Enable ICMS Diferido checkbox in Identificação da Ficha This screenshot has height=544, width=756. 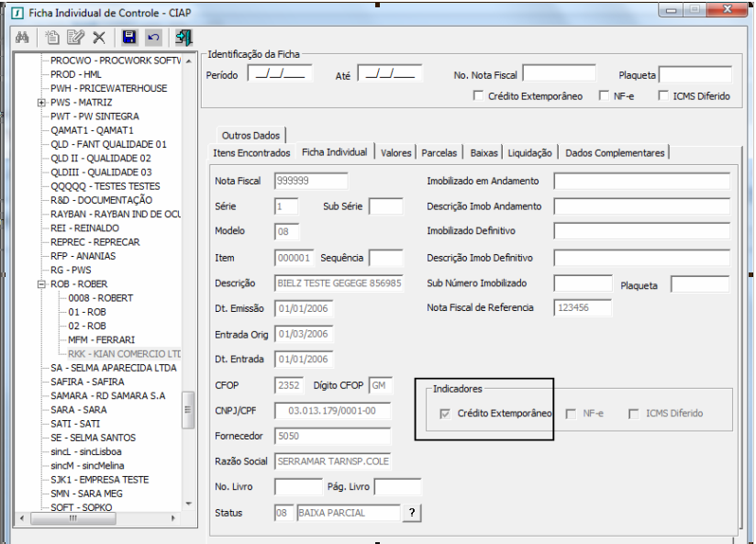(x=663, y=96)
